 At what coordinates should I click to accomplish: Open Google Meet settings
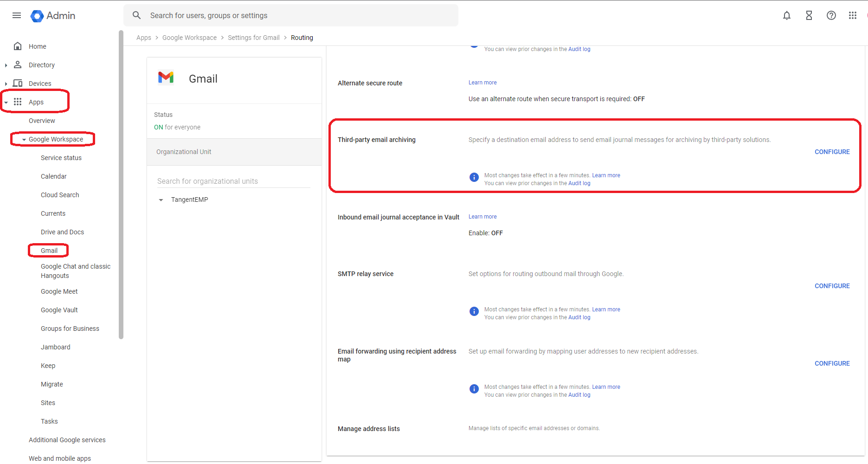[59, 291]
